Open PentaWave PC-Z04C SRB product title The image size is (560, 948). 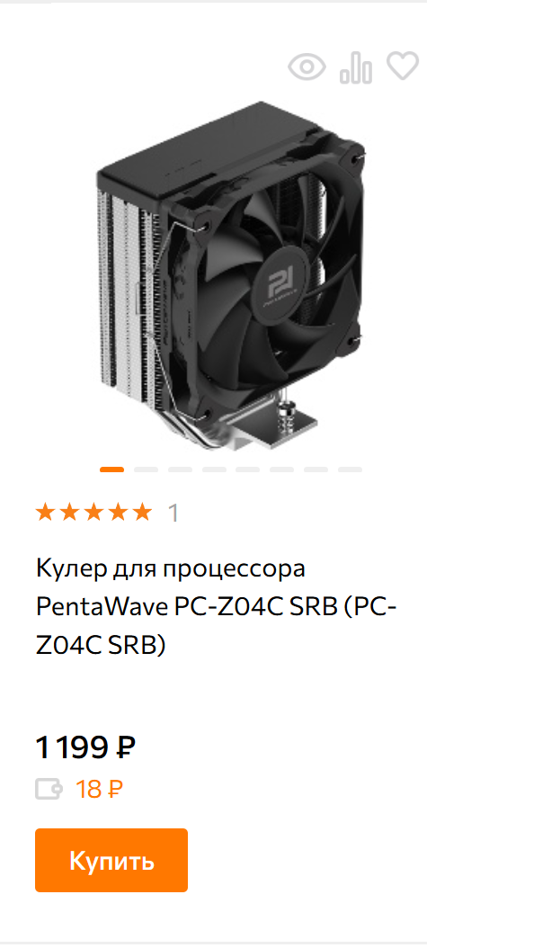point(217,606)
